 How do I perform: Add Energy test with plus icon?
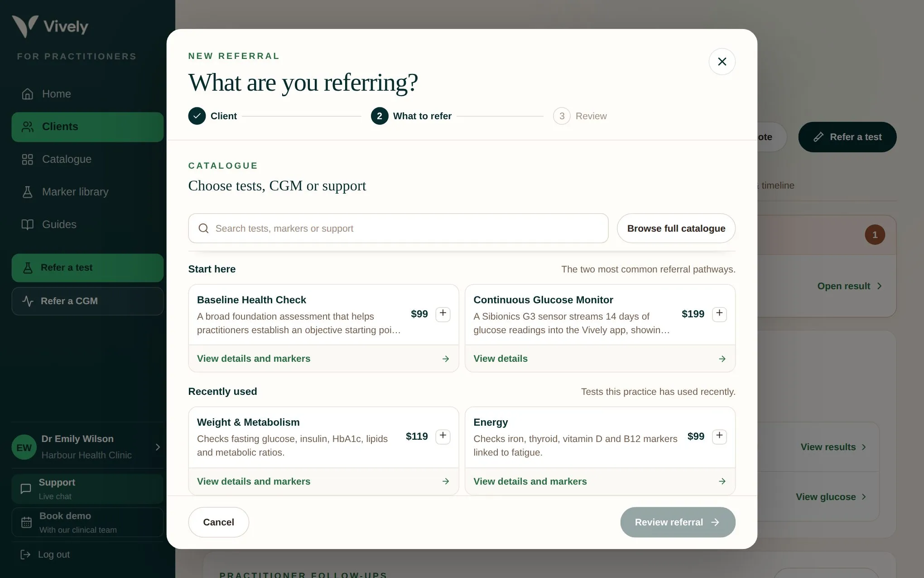coord(719,436)
